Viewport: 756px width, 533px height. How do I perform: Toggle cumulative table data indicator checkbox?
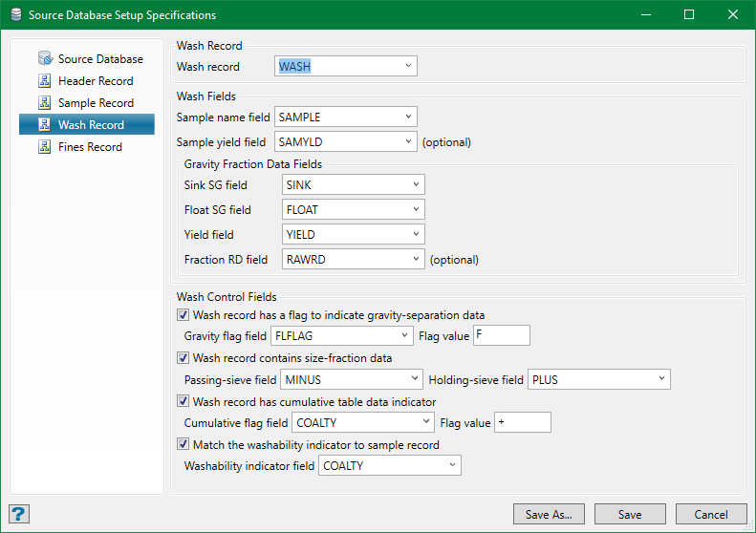[x=184, y=402]
